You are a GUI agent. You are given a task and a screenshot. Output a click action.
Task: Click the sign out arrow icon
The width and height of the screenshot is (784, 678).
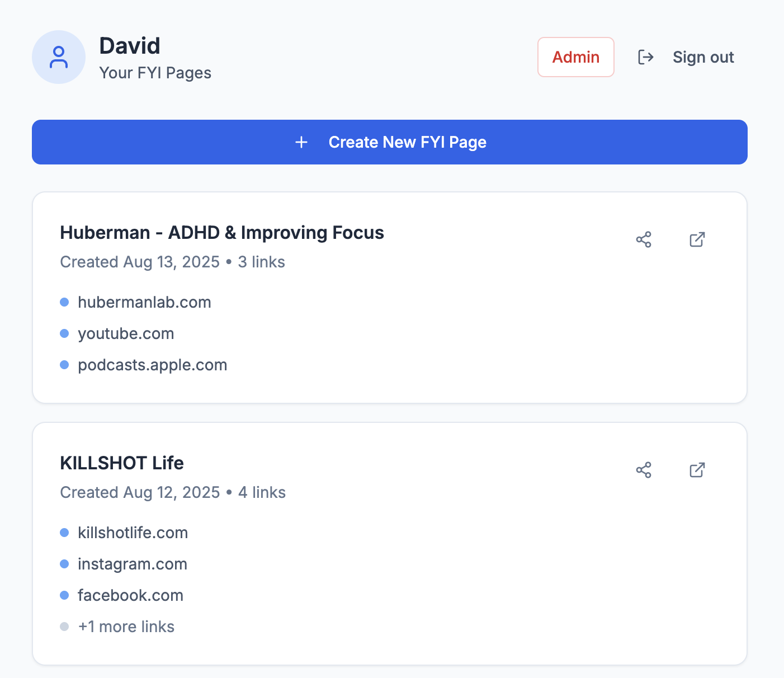(646, 57)
